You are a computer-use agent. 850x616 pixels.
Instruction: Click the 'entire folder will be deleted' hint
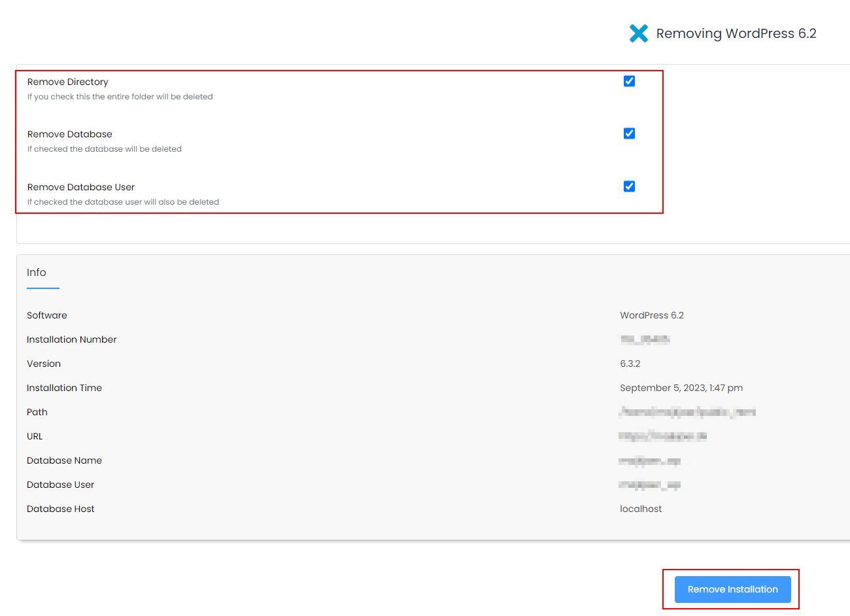(120, 97)
